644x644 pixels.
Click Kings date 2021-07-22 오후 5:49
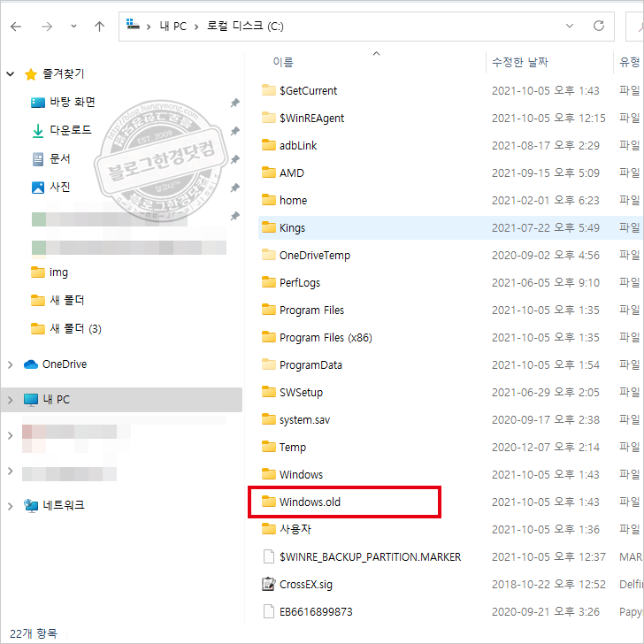546,228
